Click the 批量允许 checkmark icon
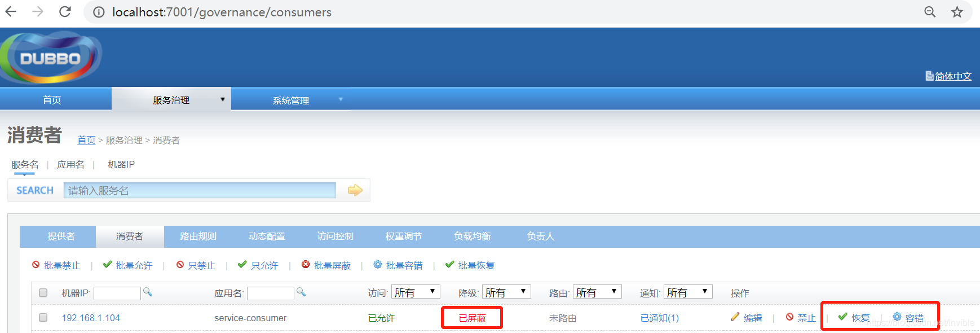Viewport: 980px width, 333px height. 107,264
